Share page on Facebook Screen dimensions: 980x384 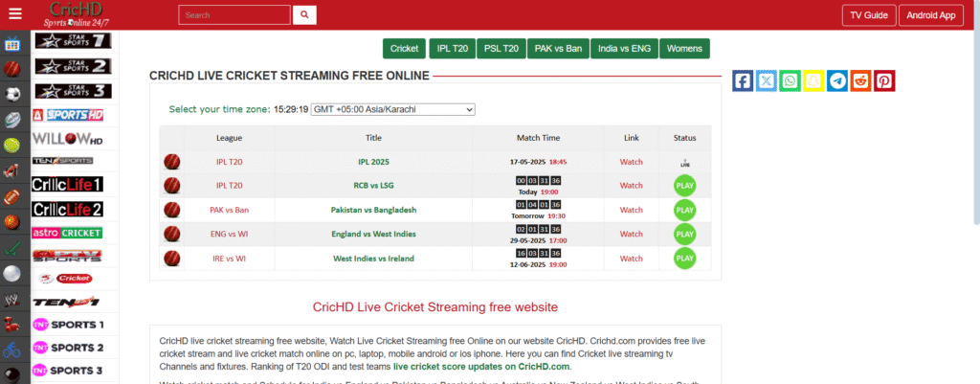coord(743,80)
